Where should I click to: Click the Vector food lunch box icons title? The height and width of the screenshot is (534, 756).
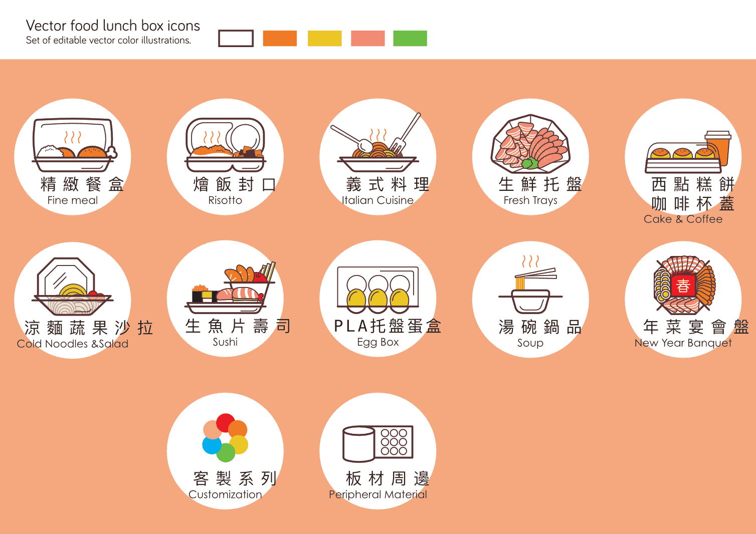(113, 26)
